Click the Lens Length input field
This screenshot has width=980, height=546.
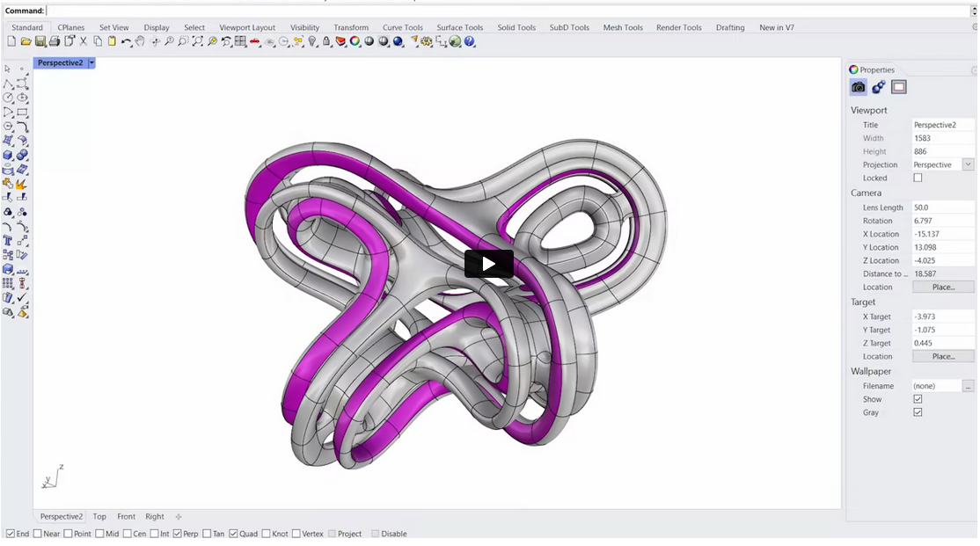tap(942, 207)
